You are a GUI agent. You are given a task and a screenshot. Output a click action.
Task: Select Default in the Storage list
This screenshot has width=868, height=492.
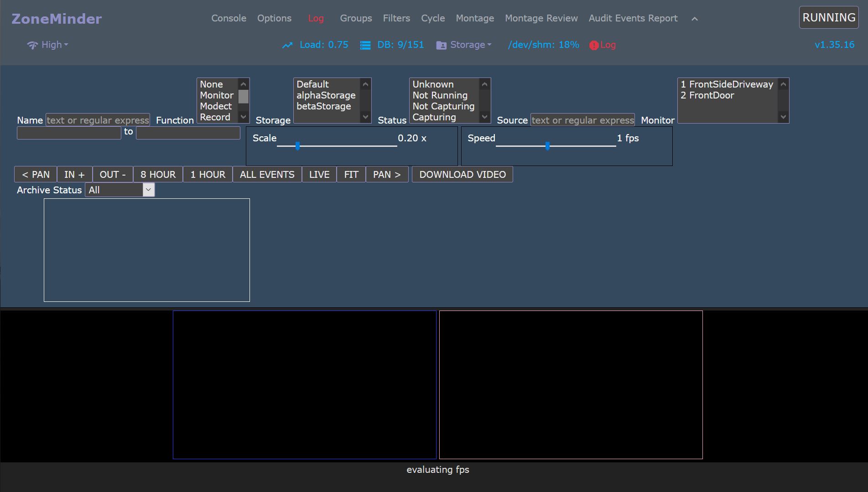(327, 84)
